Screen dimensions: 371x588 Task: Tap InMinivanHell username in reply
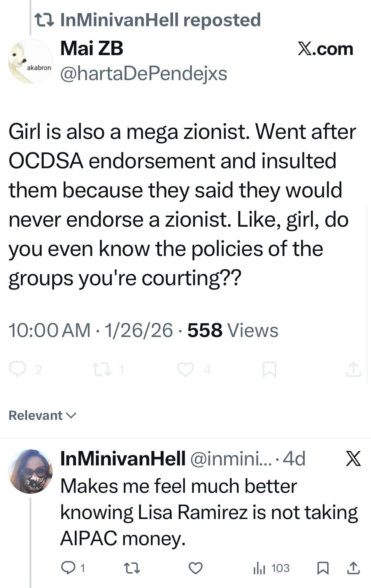123,458
